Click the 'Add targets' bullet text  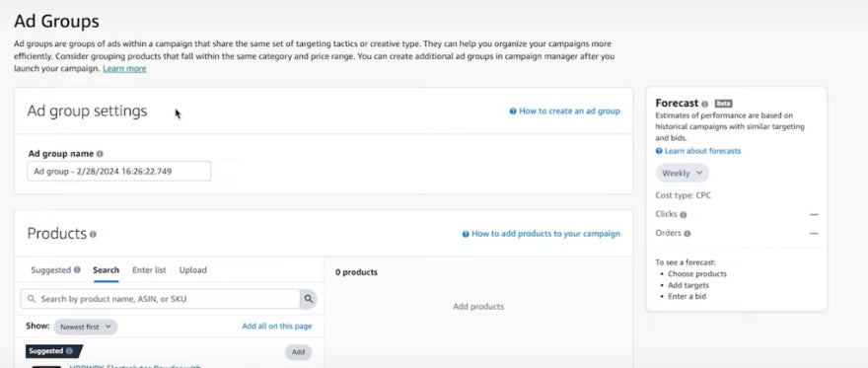point(688,285)
